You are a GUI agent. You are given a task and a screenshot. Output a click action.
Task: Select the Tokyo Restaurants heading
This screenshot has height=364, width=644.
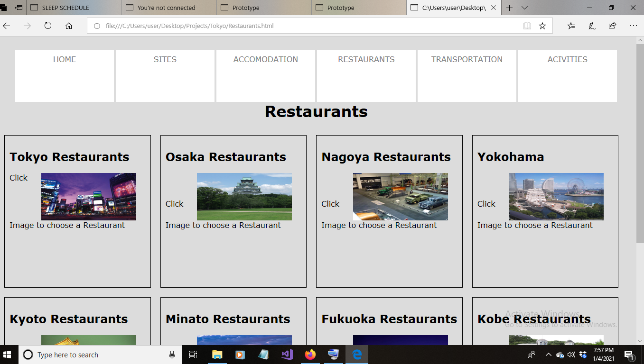click(x=69, y=157)
